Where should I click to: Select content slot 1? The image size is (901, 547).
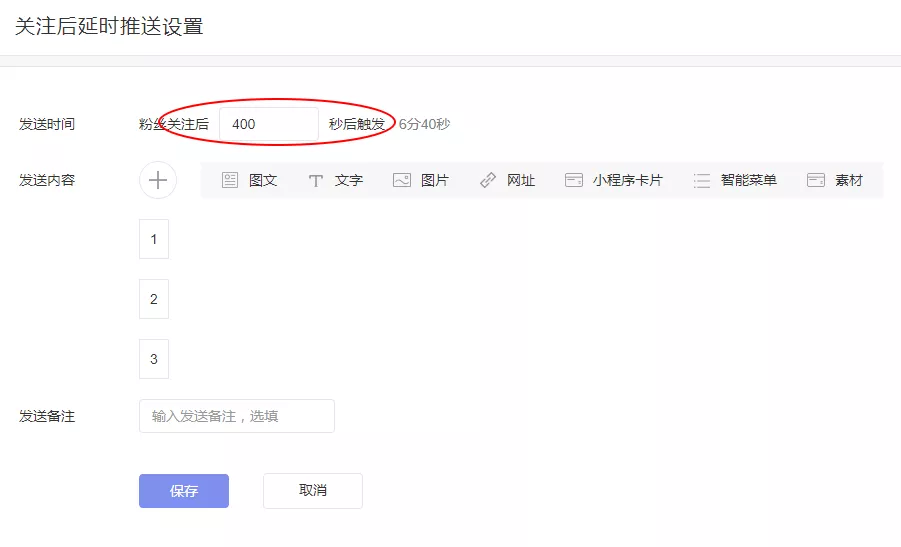tap(154, 239)
